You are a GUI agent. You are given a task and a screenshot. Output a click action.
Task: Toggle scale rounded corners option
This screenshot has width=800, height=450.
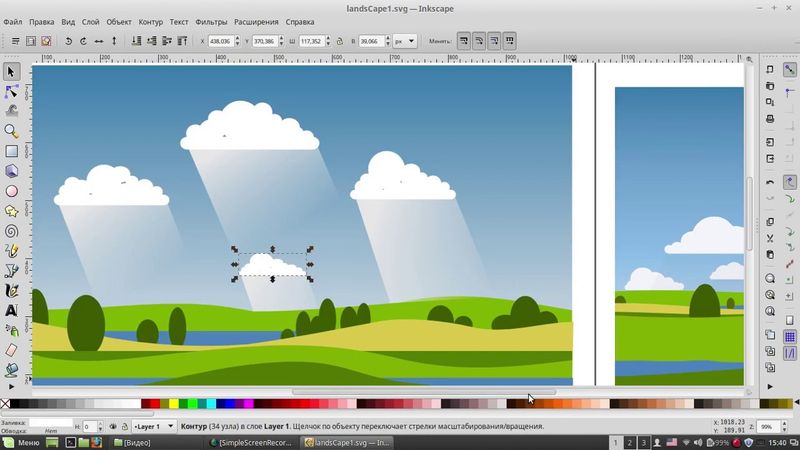[479, 41]
